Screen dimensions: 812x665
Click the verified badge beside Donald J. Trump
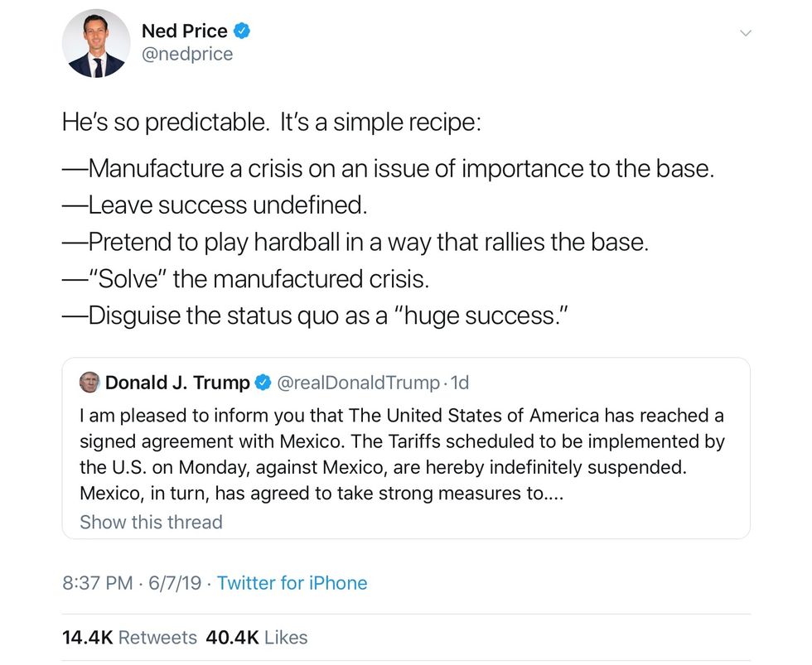coord(263,383)
